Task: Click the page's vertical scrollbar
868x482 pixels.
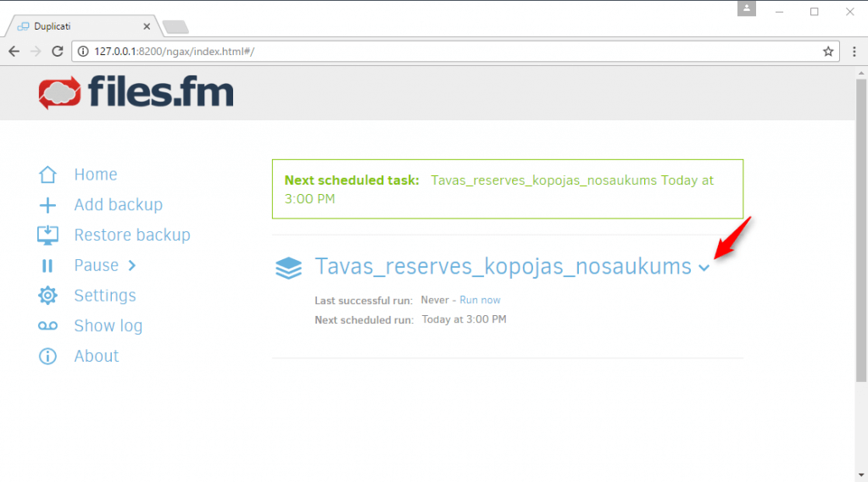Action: pyautogui.click(x=861, y=230)
